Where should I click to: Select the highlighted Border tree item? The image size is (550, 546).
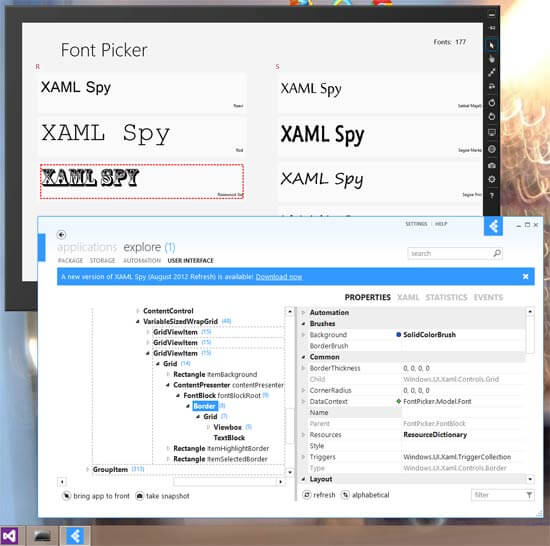point(204,406)
